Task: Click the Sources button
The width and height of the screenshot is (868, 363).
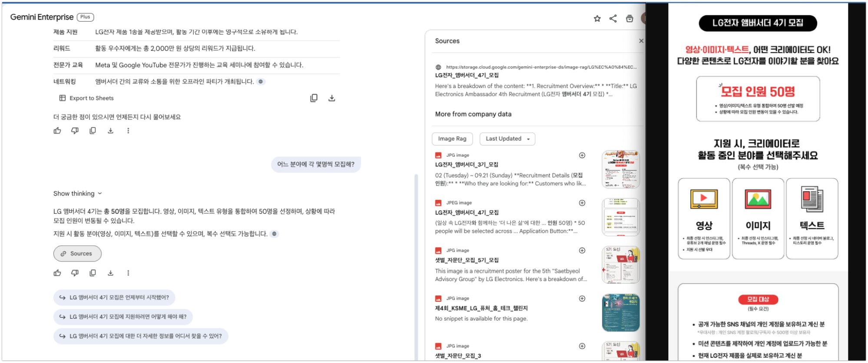Action: click(77, 254)
